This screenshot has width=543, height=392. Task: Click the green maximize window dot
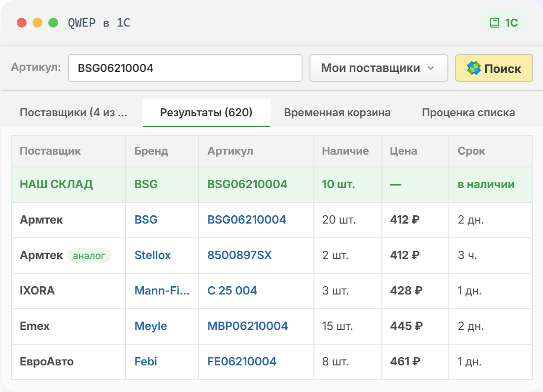pyautogui.click(x=53, y=23)
